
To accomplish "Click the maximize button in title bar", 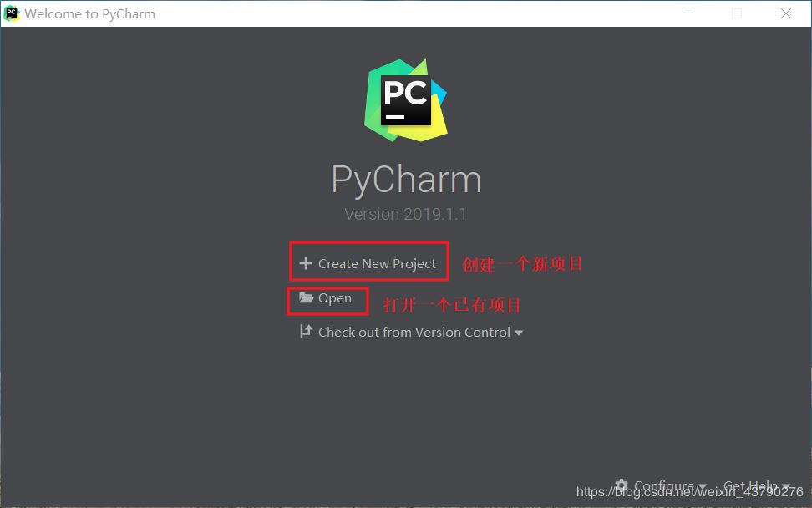I will (x=737, y=13).
